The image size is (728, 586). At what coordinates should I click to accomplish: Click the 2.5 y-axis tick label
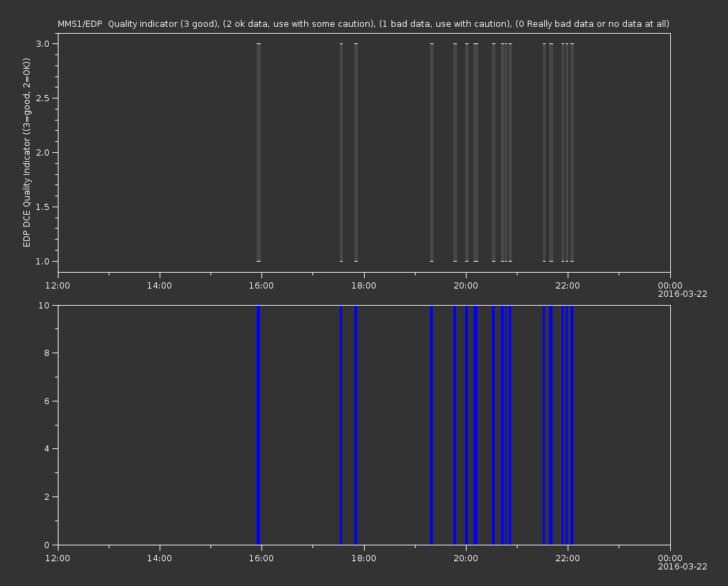[42, 98]
